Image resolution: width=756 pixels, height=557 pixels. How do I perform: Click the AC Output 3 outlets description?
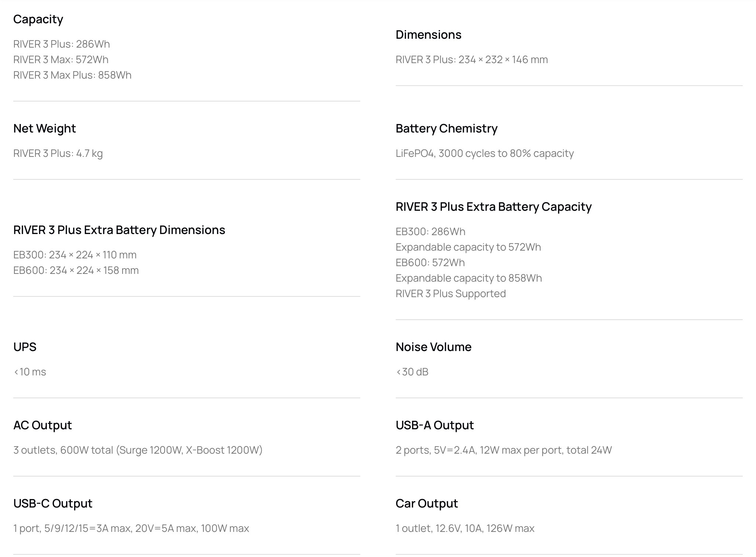tap(138, 450)
